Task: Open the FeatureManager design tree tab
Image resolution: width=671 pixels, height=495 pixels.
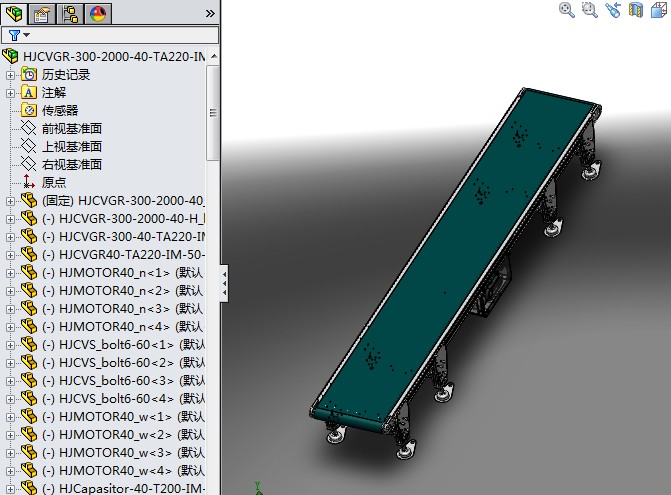Action: (14, 13)
